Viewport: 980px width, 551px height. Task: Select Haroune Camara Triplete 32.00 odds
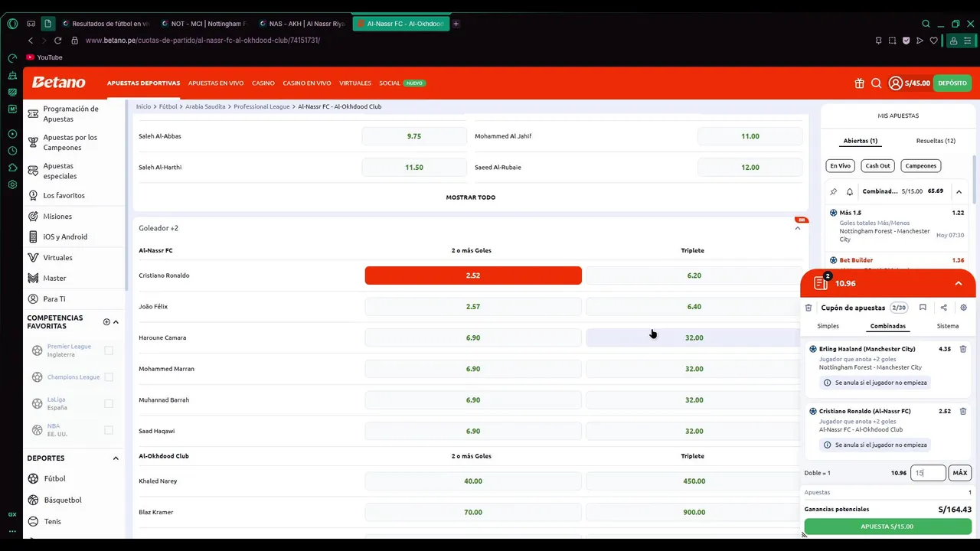point(694,338)
